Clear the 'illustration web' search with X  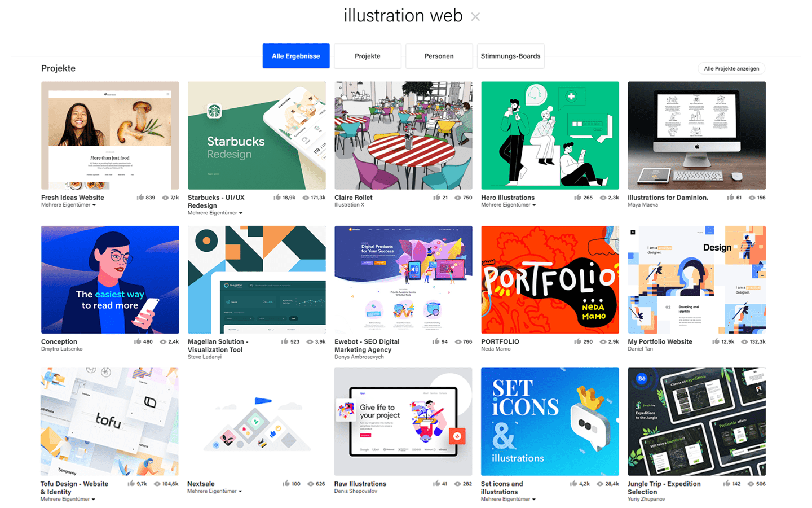pos(475,17)
